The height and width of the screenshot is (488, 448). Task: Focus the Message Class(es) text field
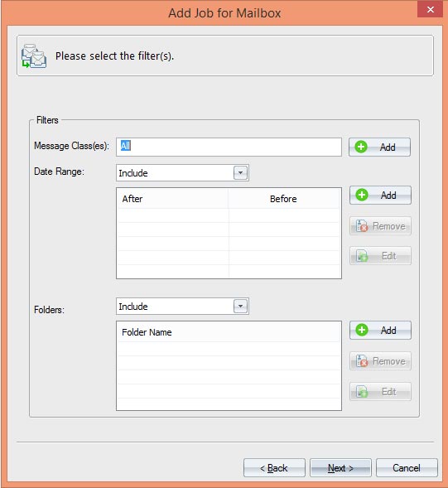[x=229, y=147]
